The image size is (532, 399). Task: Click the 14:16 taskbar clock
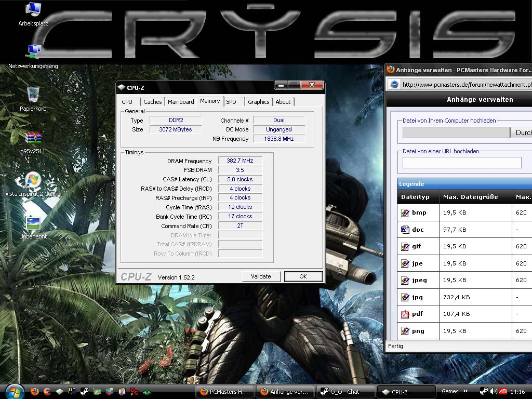pos(517,392)
